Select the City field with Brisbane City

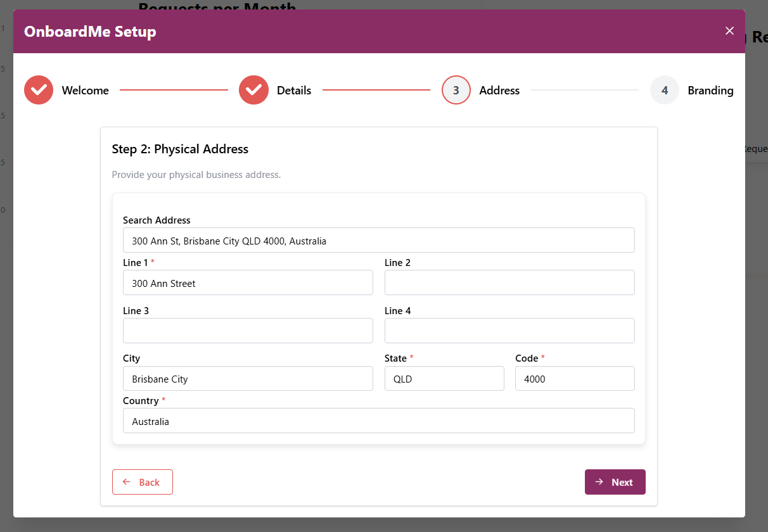tap(248, 379)
